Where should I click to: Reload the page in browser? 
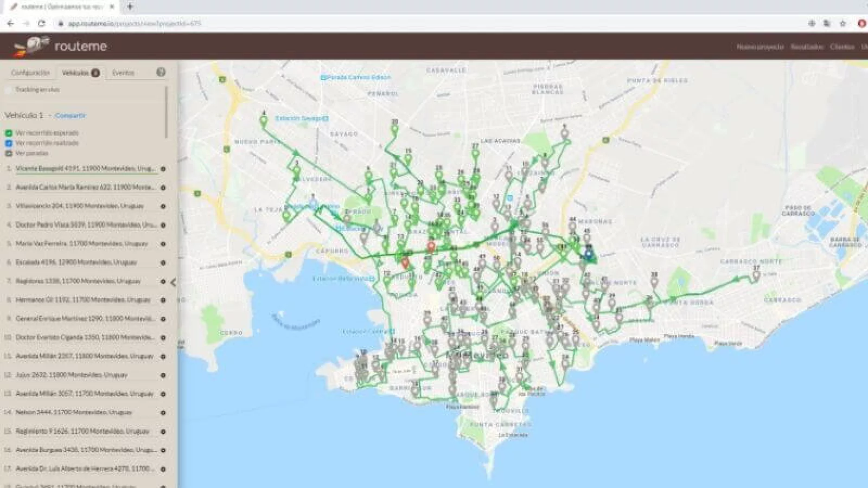[x=41, y=23]
